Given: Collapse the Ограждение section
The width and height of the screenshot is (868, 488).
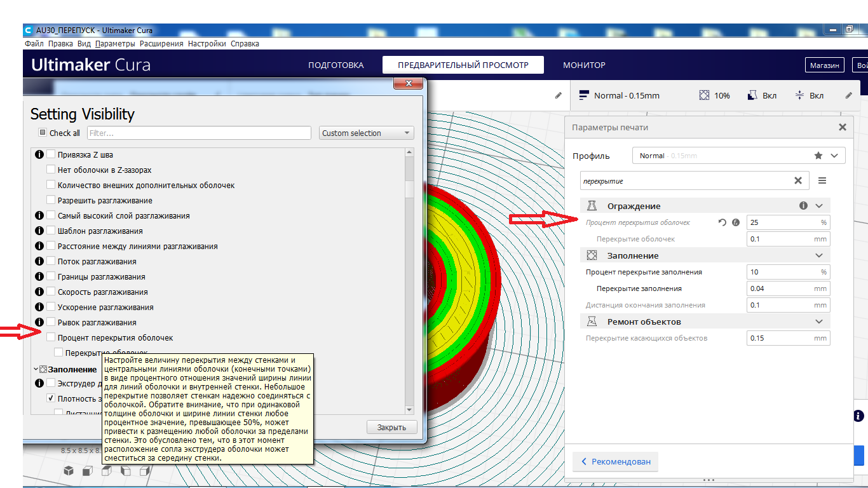Looking at the screenshot, I should click(x=819, y=206).
